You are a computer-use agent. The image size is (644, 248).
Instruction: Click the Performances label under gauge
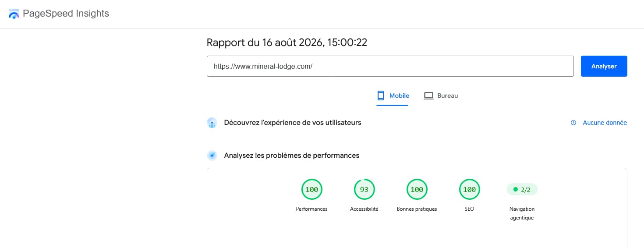click(312, 209)
